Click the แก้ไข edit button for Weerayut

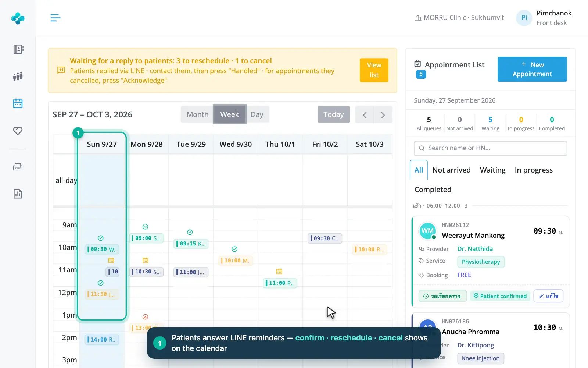[x=548, y=296]
